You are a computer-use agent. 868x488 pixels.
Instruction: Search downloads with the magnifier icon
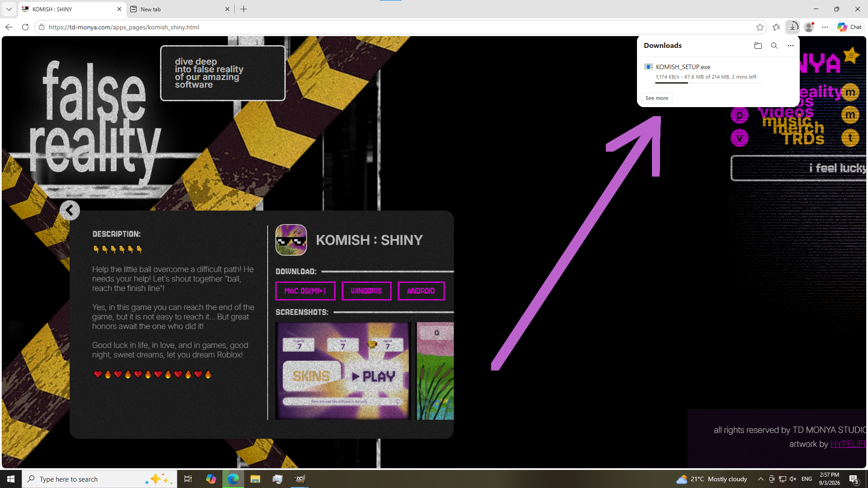point(774,46)
